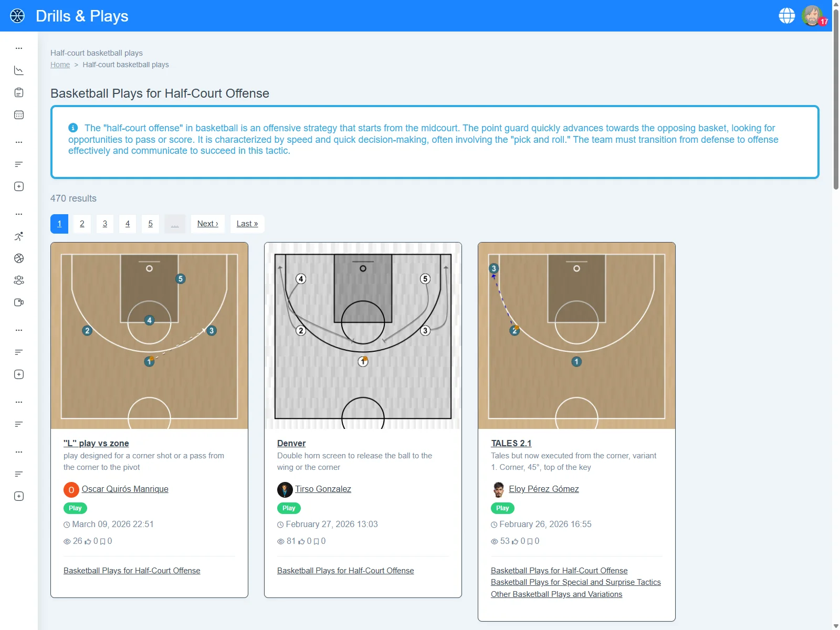
Task: Click the clipboard icon in sidebar
Action: [x=19, y=93]
